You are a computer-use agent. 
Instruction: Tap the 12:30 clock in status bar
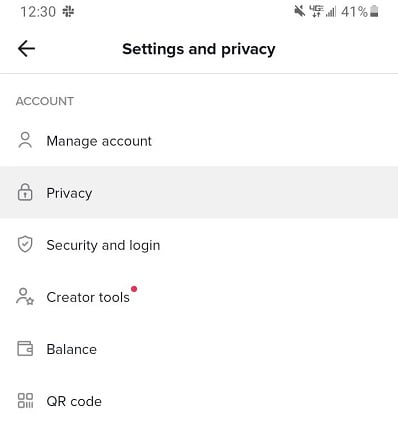[38, 12]
